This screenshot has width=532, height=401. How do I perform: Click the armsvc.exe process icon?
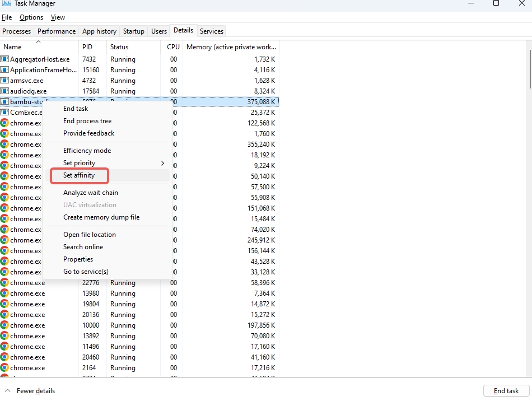4,81
